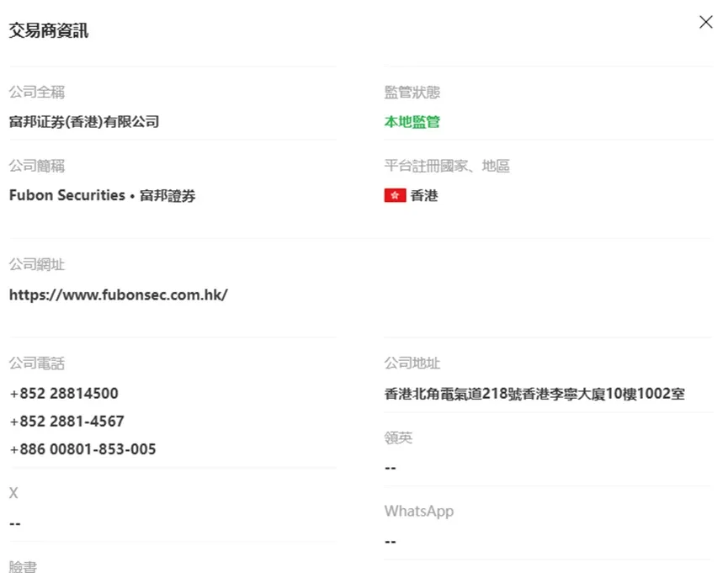Viewport: 728px width, 573px height.
Task: Select company full name 富邦证券(香港)有限公司
Action: 84,122
